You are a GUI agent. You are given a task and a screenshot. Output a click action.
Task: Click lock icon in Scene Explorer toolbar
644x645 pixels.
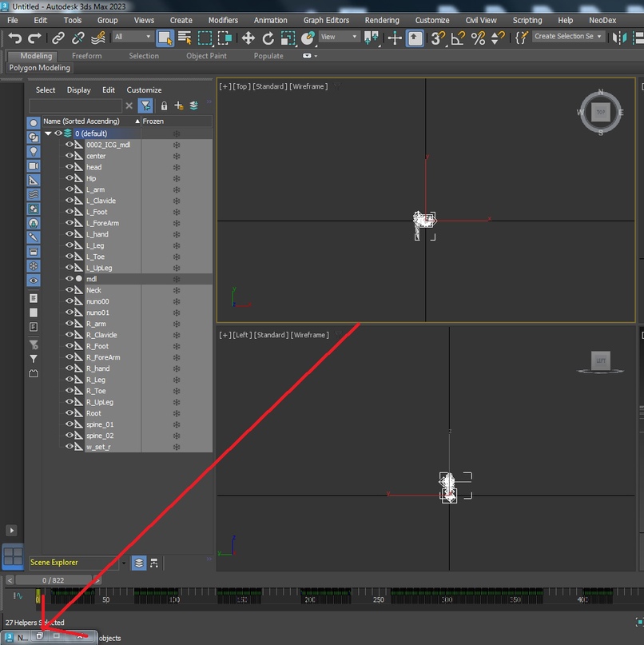164,106
